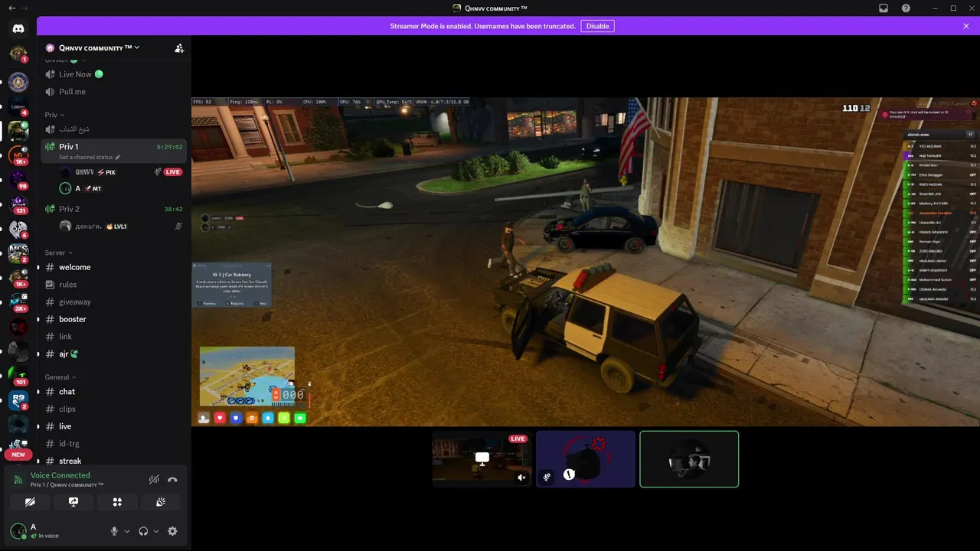
Task: Click user QHNVV avatar in Priv 1
Action: click(66, 172)
